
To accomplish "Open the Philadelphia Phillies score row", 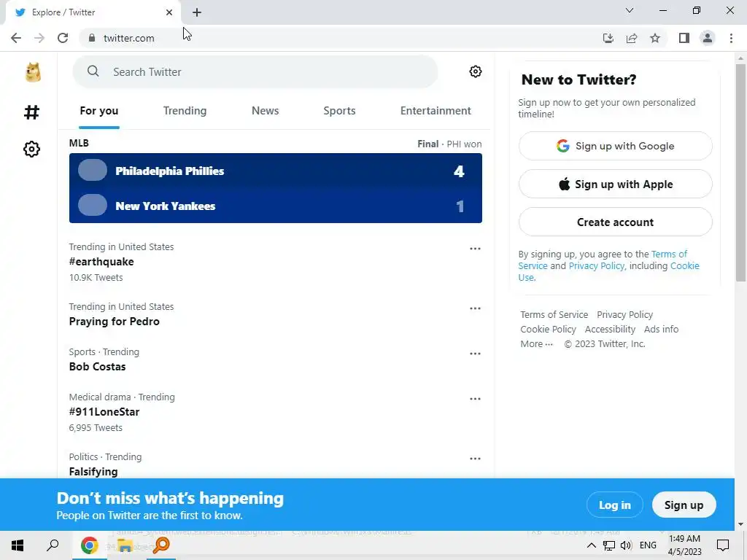I will pos(275,171).
